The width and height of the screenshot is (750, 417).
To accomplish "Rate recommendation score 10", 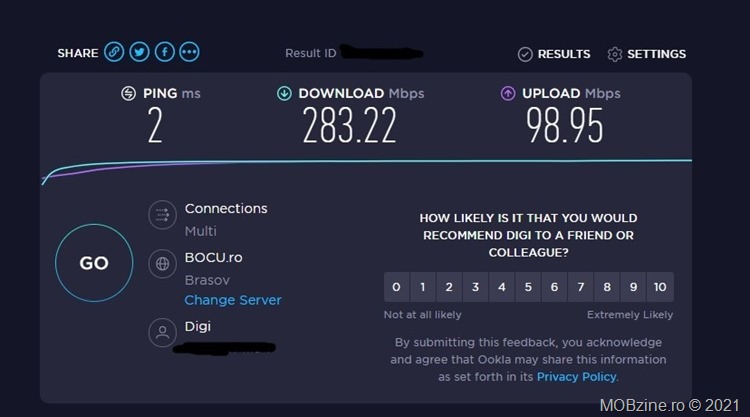I will point(660,287).
